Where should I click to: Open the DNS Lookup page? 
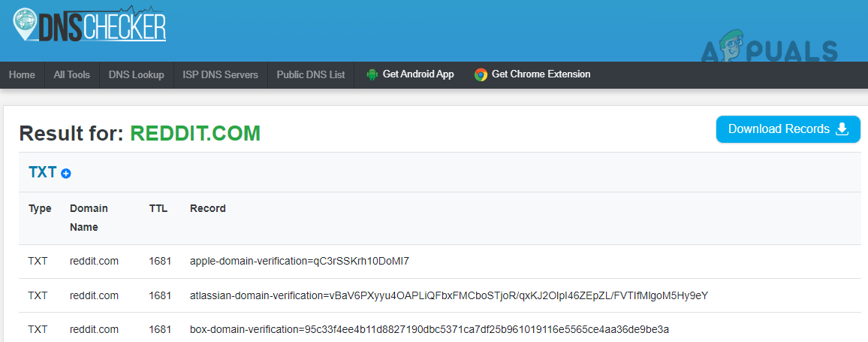[x=136, y=75]
